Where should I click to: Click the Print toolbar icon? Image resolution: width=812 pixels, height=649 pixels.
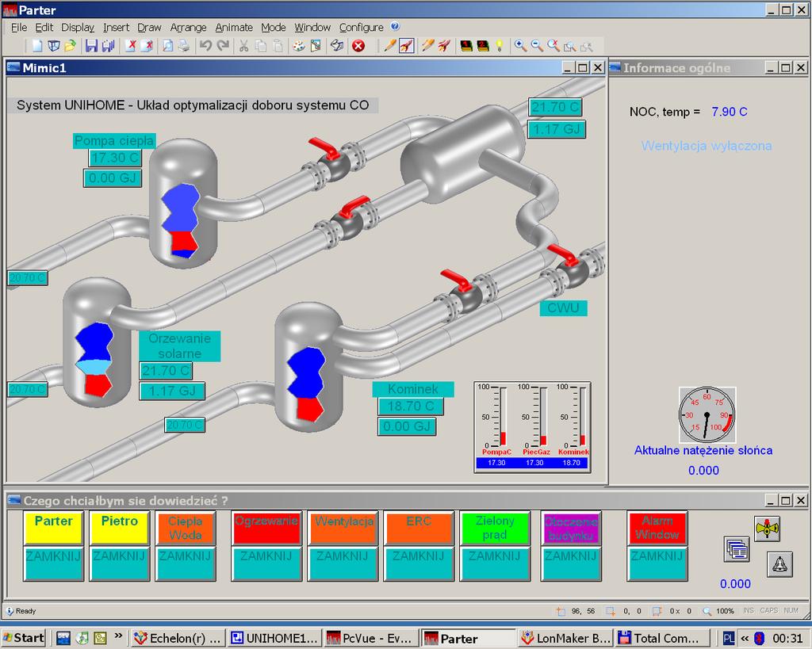[184, 46]
